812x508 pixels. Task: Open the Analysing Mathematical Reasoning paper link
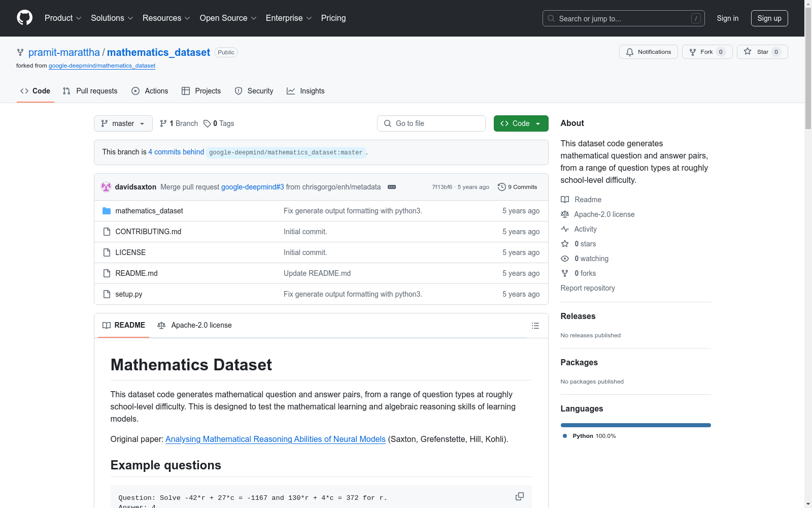click(275, 439)
